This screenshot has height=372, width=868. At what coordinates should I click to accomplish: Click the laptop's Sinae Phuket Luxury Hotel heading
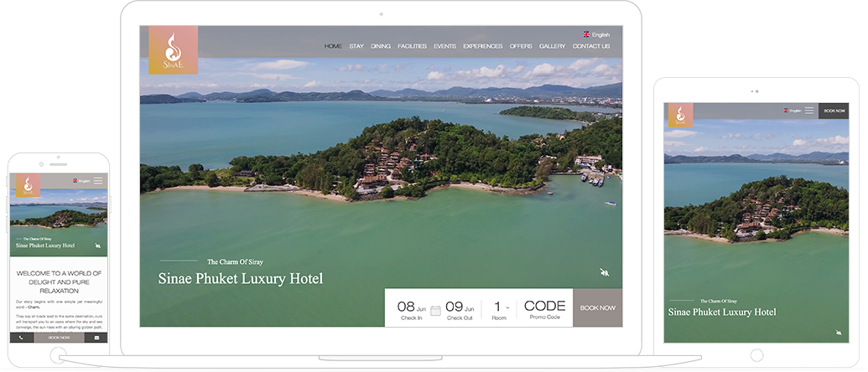point(240,279)
